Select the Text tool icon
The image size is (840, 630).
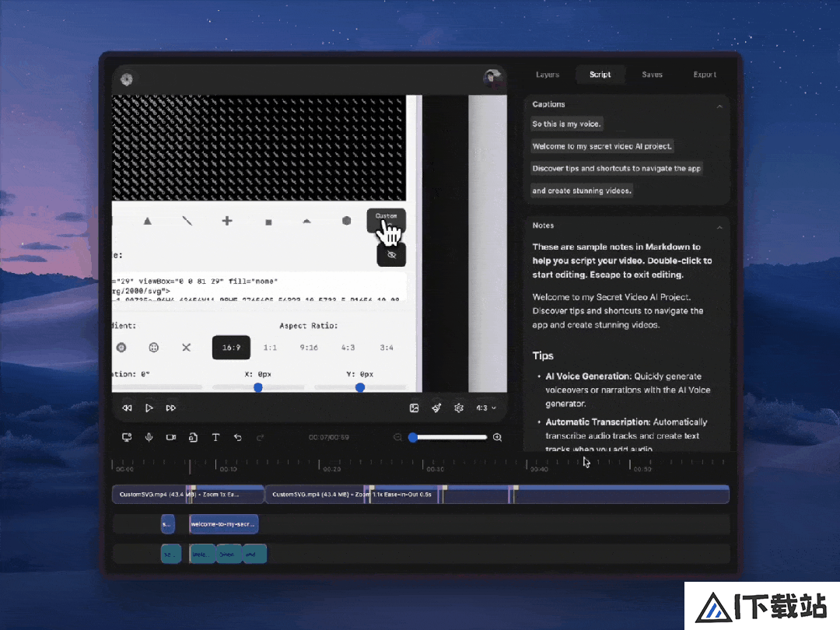[x=215, y=437]
